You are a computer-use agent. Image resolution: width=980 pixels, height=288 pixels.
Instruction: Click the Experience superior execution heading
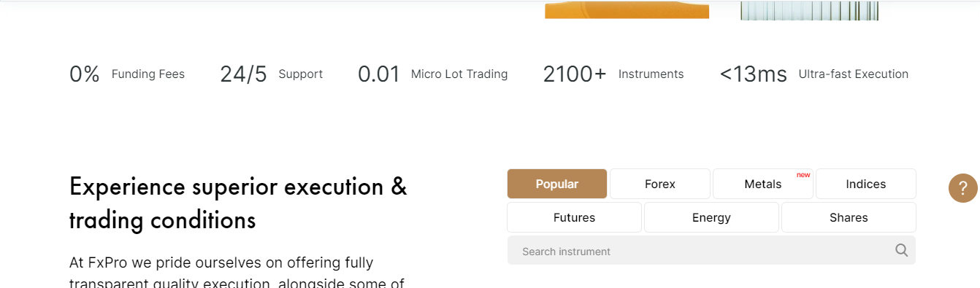tap(238, 203)
